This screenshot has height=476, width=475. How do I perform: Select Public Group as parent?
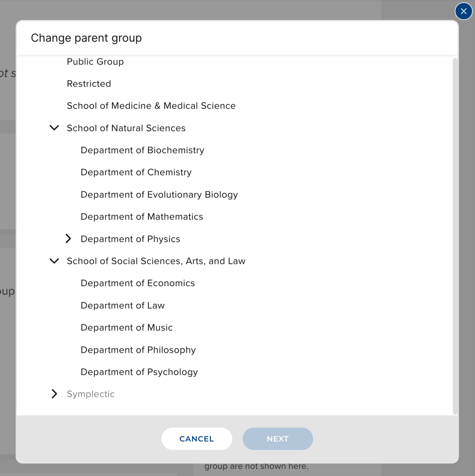pos(95,62)
